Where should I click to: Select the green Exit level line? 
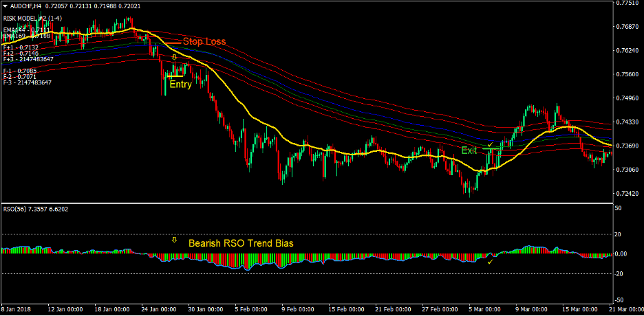(491, 148)
